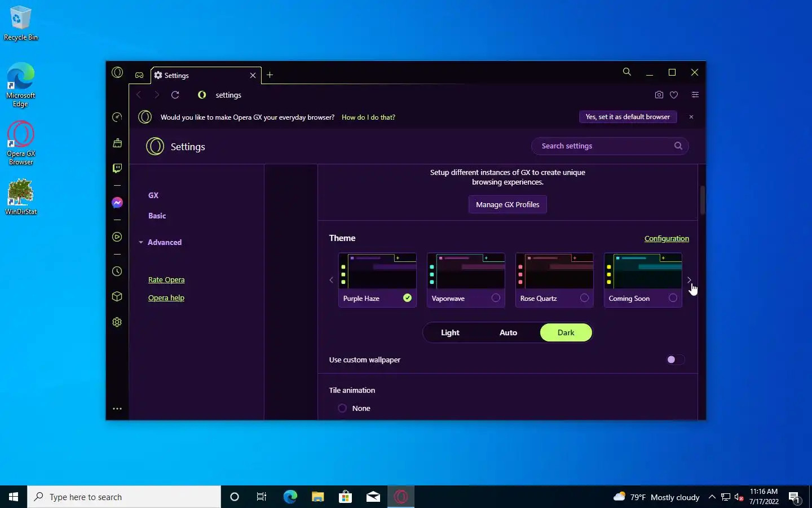Click the WinDirStat desktop icon
812x508 pixels.
click(21, 197)
